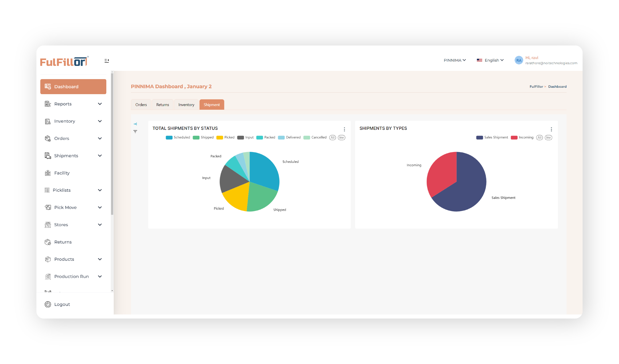
Task: Open the Facility sidebar item
Action: tap(73, 173)
